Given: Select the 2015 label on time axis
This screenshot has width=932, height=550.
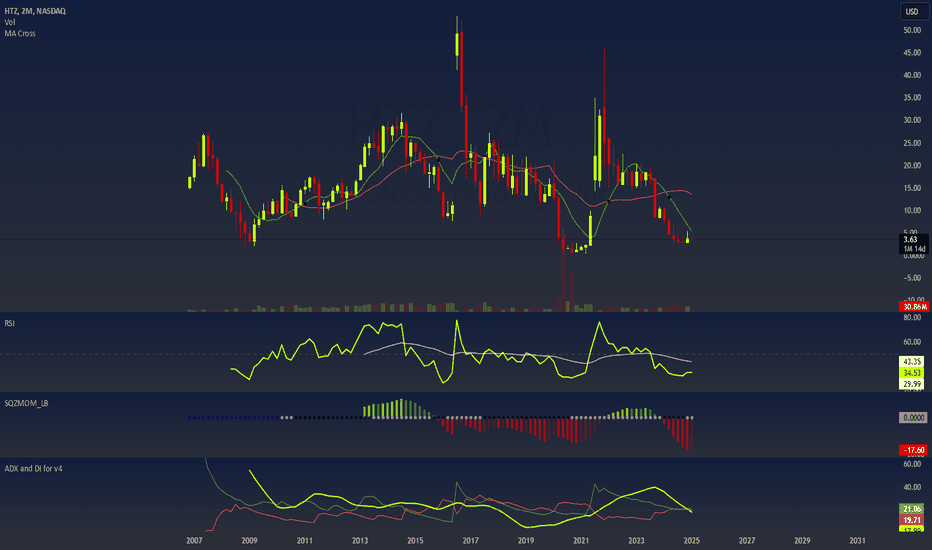Looking at the screenshot, I should point(415,540).
